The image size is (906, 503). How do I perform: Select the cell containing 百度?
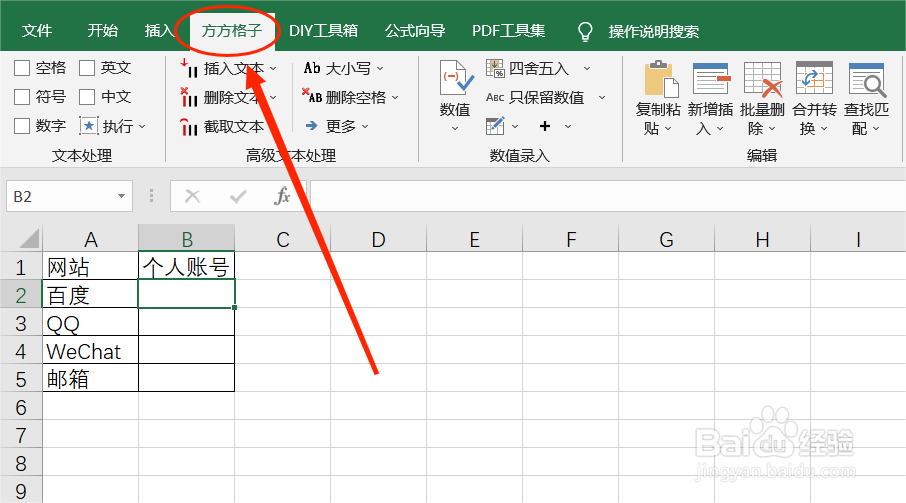coord(91,295)
